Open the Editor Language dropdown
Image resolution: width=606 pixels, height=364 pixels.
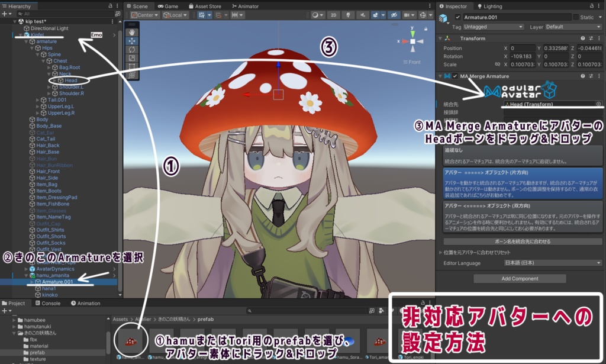pos(553,263)
